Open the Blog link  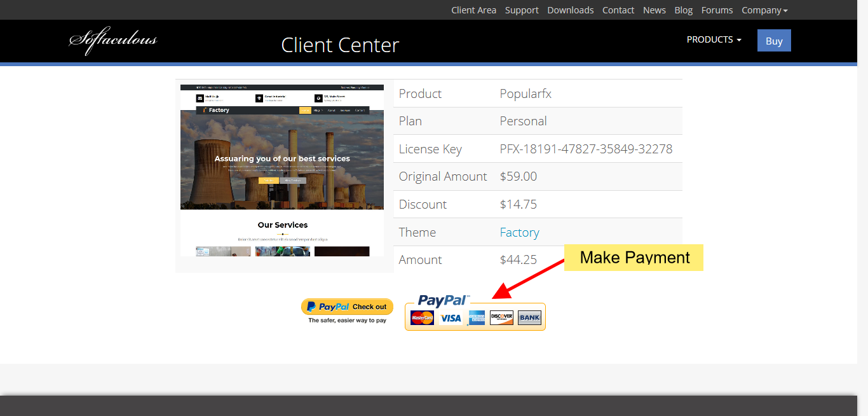coord(684,10)
